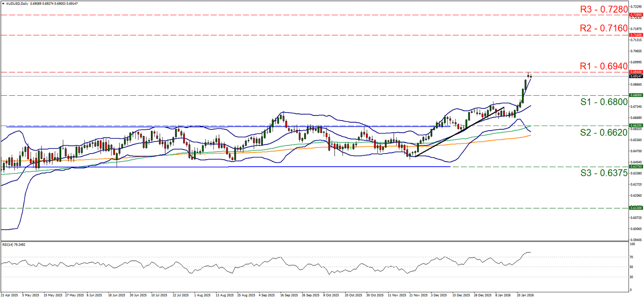Select the R2 - 0.7160 resistance label

pos(604,28)
